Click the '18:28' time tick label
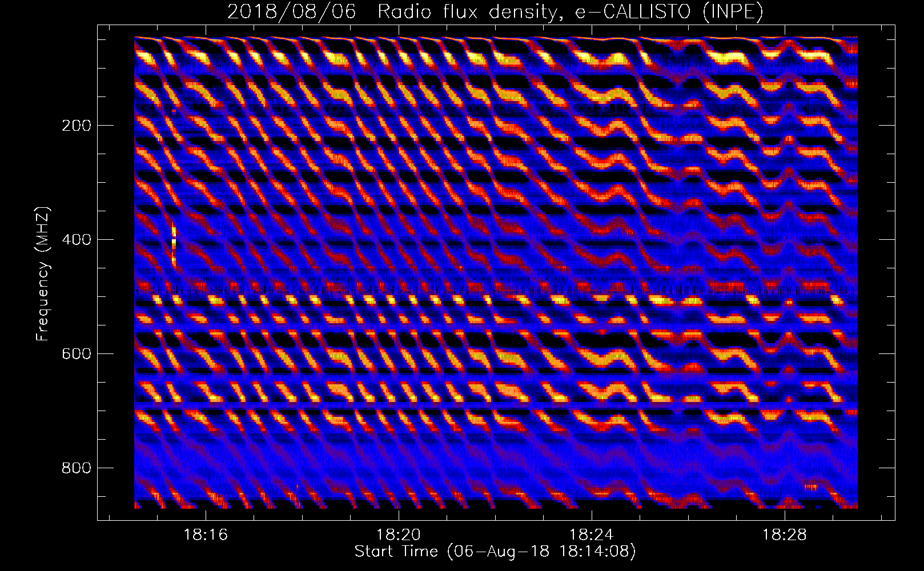This screenshot has height=571, width=924. 785,534
